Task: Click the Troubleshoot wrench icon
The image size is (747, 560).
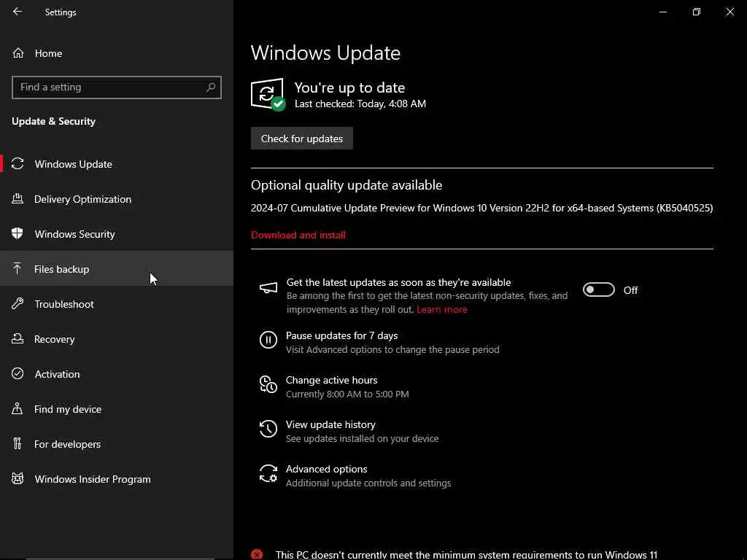Action: coord(18,303)
